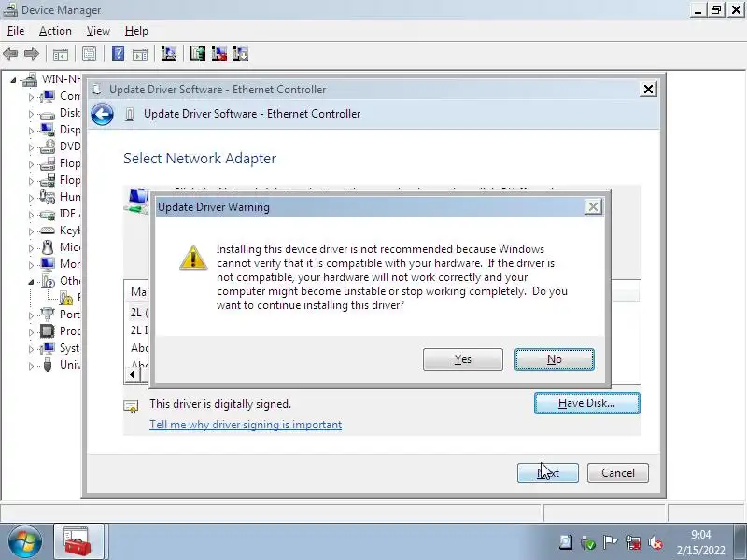The height and width of the screenshot is (560, 747).
Task: Click No in the Update Driver Warning
Action: 554,359
